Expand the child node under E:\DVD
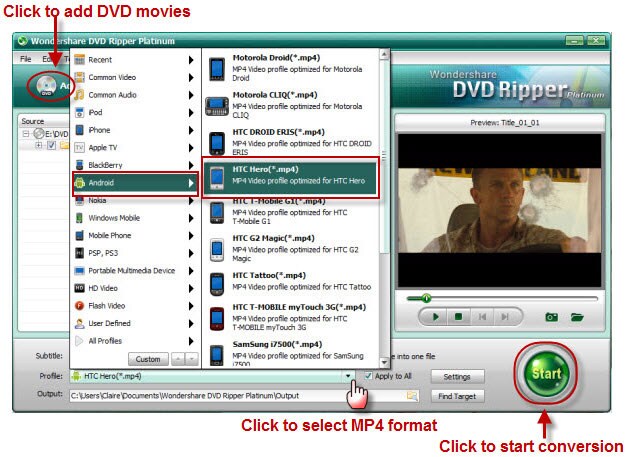Screen dimensions: 625x457 tap(39, 145)
